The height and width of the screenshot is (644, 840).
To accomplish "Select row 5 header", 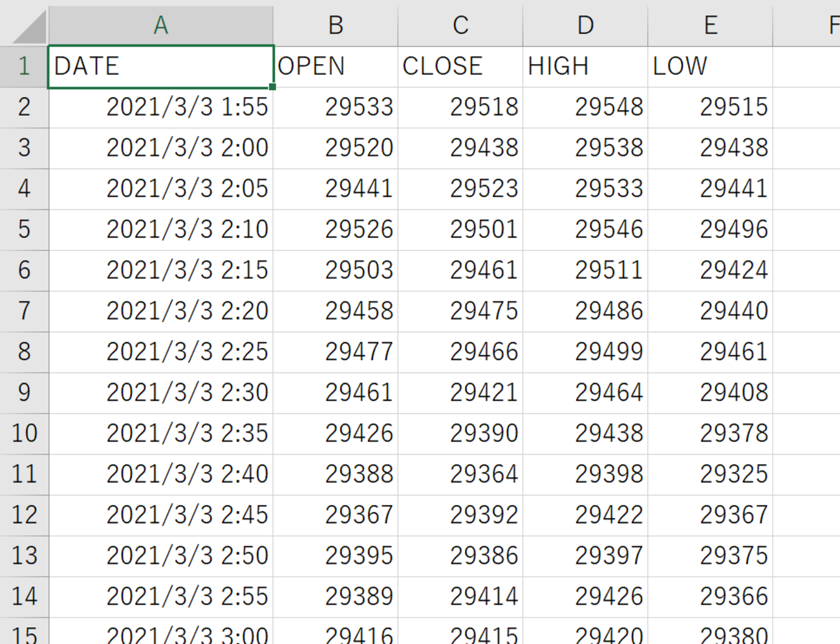I will 25,230.
